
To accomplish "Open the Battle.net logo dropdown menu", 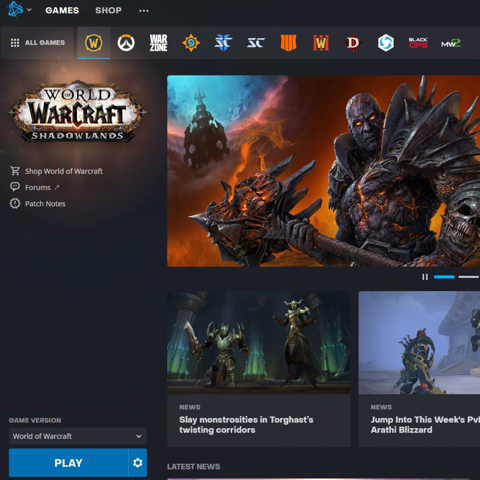I will (x=19, y=9).
